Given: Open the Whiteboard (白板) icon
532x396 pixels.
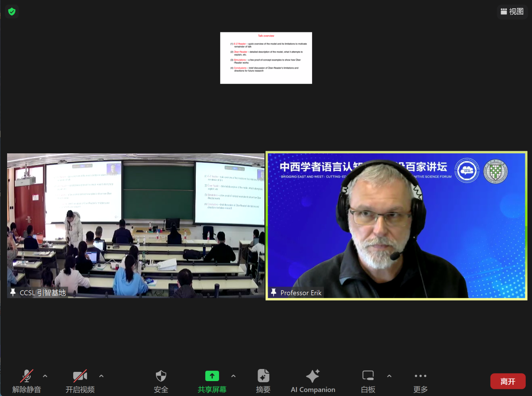Looking at the screenshot, I should point(368,376).
